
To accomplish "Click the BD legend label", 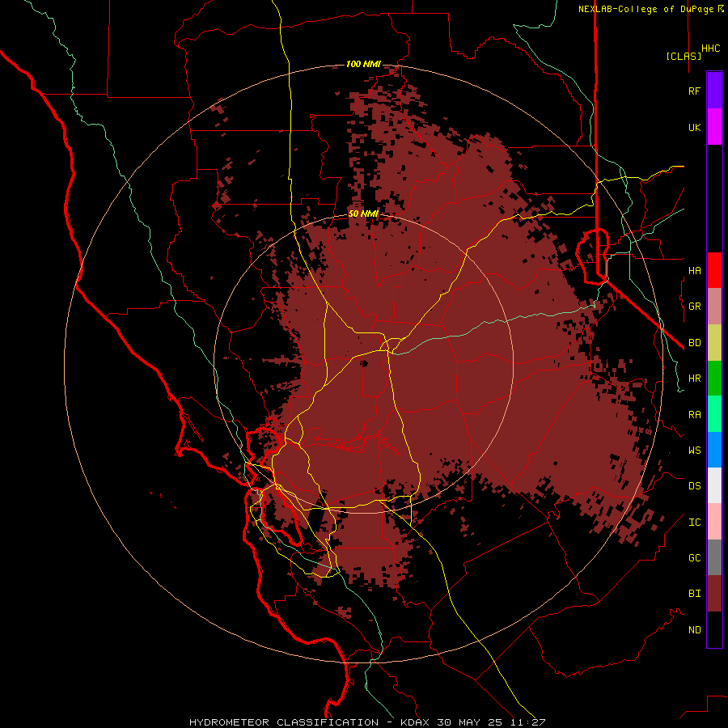I will (x=695, y=343).
